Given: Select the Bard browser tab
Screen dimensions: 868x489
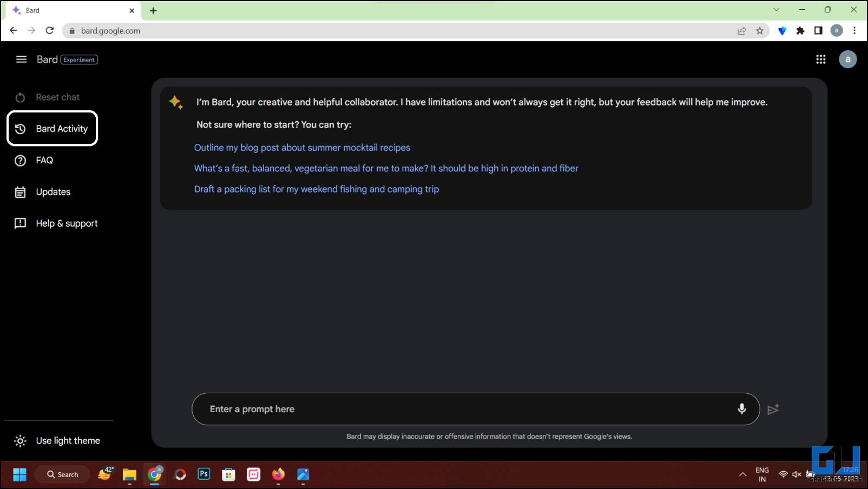Looking at the screenshot, I should click(x=73, y=10).
